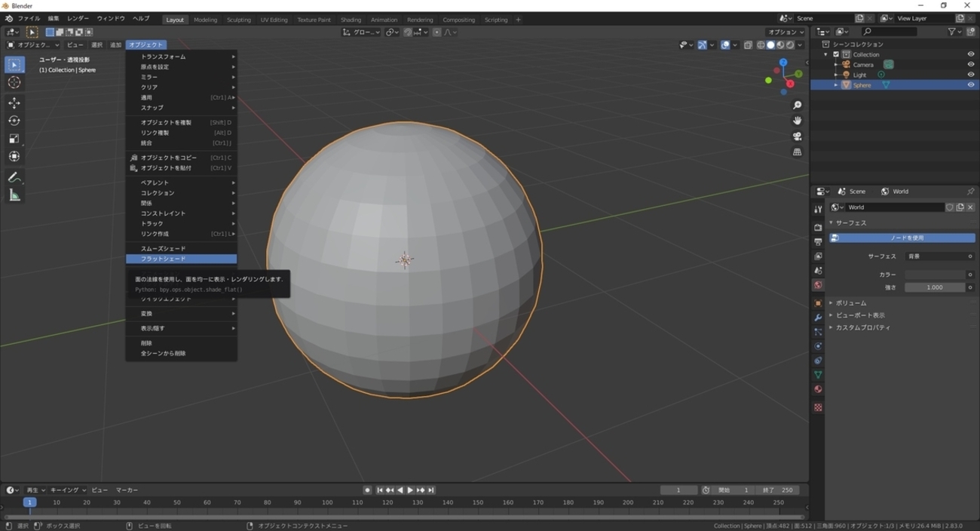The image size is (980, 531).
Task: Activate the Rotate tool
Action: coord(14,121)
